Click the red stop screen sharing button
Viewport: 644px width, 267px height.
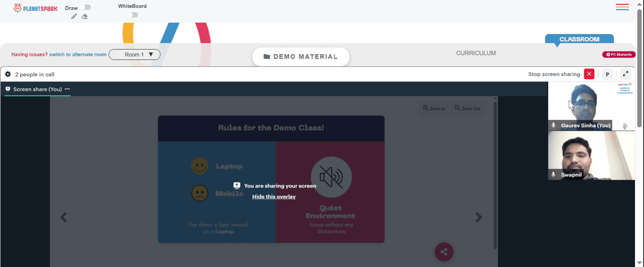[x=589, y=74]
